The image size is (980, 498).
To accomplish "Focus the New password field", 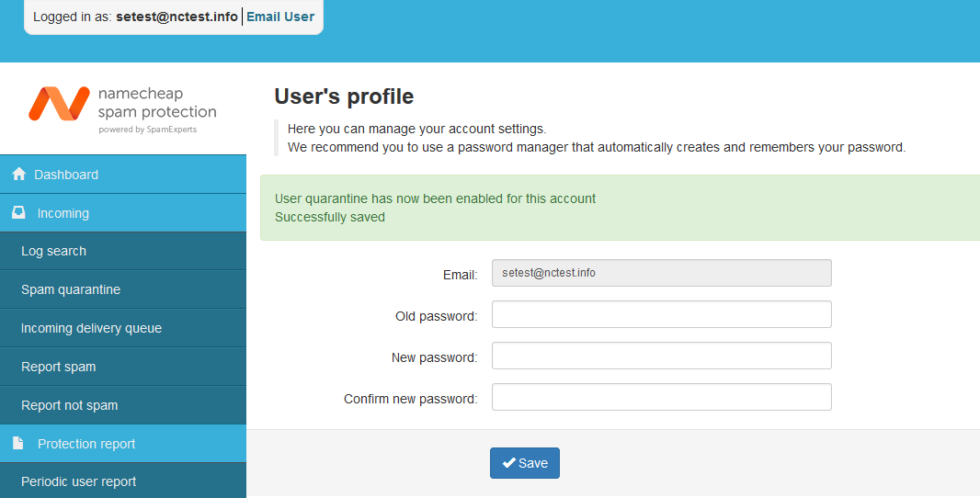I will pyautogui.click(x=661, y=356).
